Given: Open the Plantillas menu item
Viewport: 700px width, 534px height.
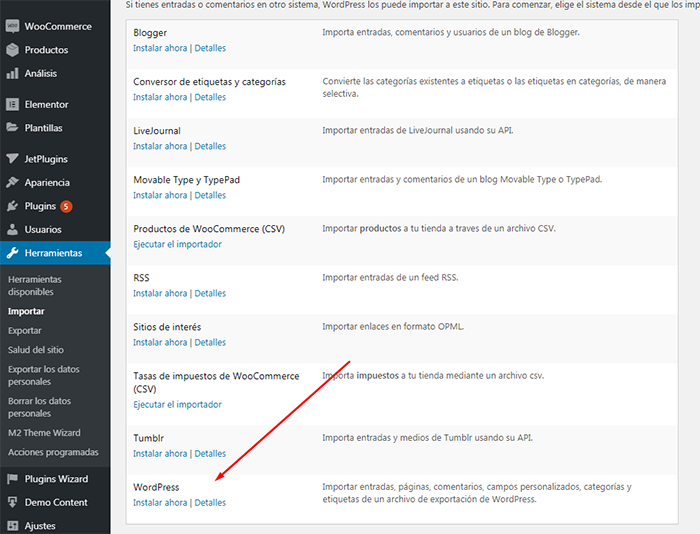Looking at the screenshot, I should tap(43, 128).
